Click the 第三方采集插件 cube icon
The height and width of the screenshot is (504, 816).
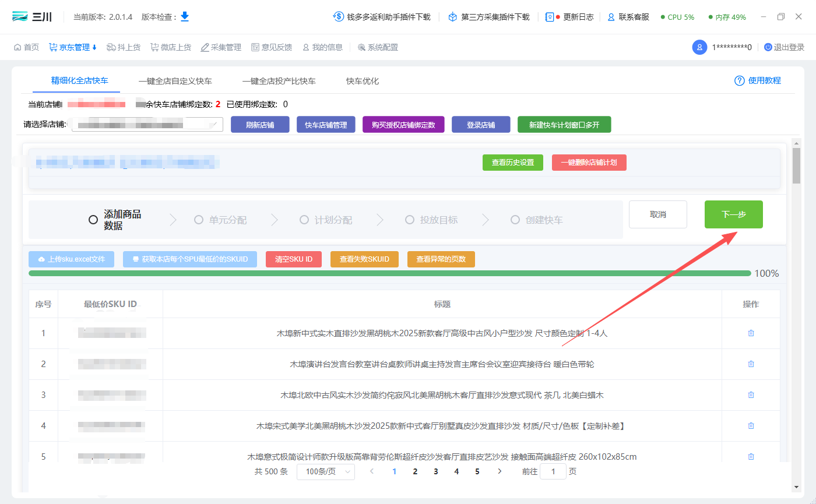tap(452, 17)
